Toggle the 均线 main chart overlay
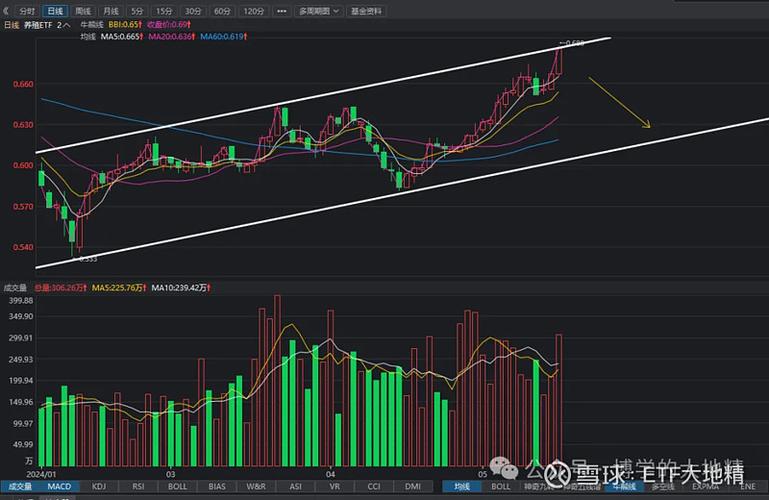This screenshot has height=500, width=769. pyautogui.click(x=461, y=486)
